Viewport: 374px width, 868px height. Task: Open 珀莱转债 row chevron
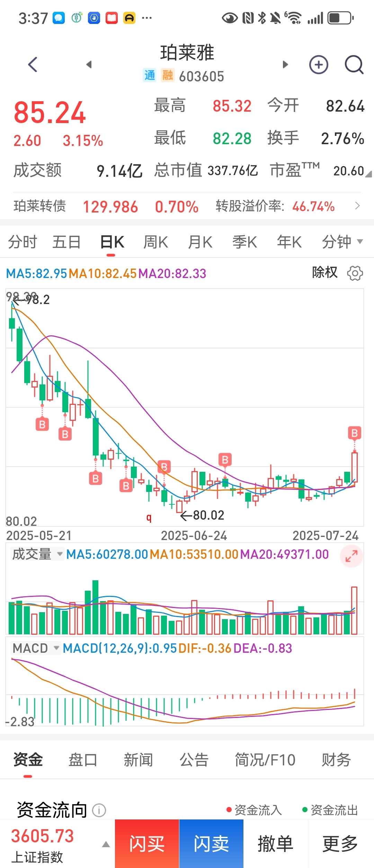(x=357, y=206)
